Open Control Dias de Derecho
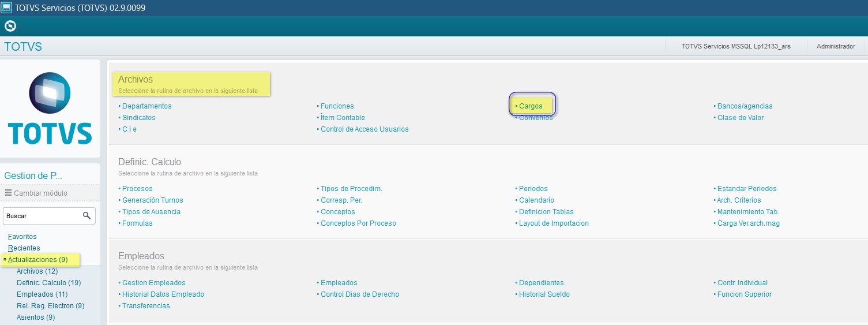This screenshot has height=325, width=868. coord(360,294)
